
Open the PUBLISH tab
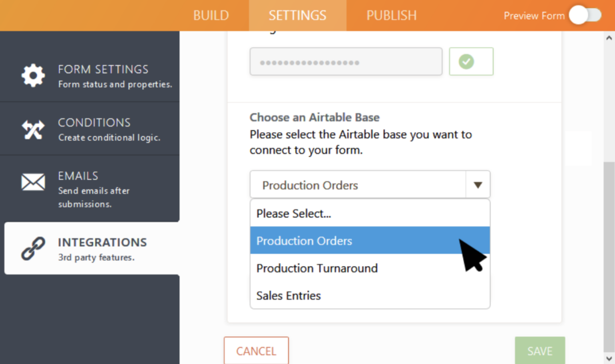point(391,15)
